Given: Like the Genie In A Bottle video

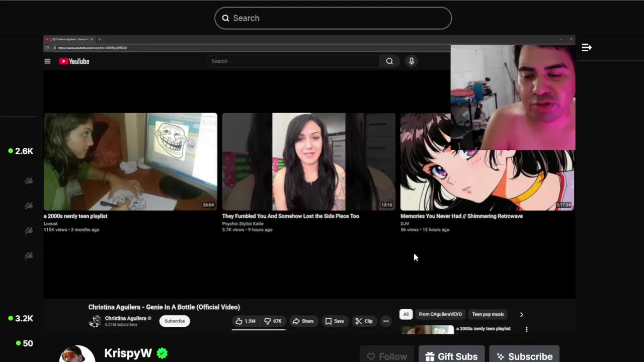Looking at the screenshot, I should (246, 321).
